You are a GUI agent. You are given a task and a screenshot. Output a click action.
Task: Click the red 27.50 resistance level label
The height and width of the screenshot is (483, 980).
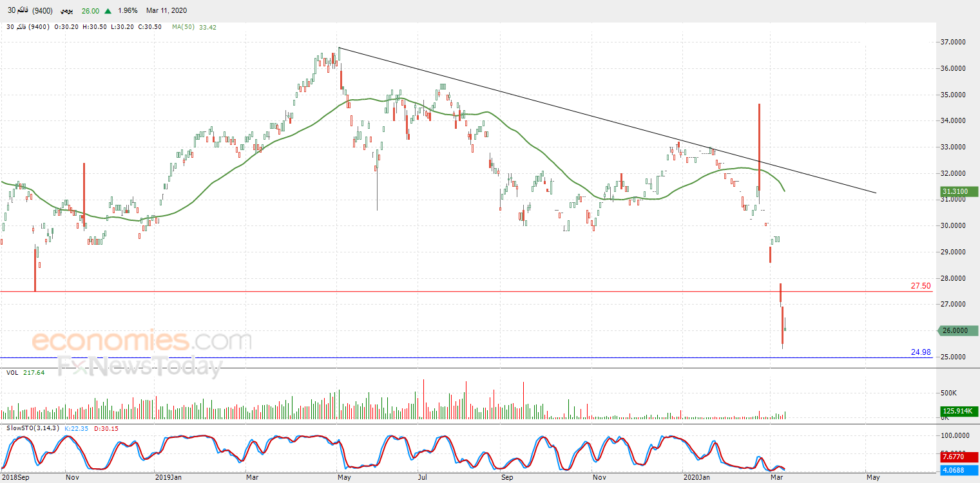coord(920,285)
